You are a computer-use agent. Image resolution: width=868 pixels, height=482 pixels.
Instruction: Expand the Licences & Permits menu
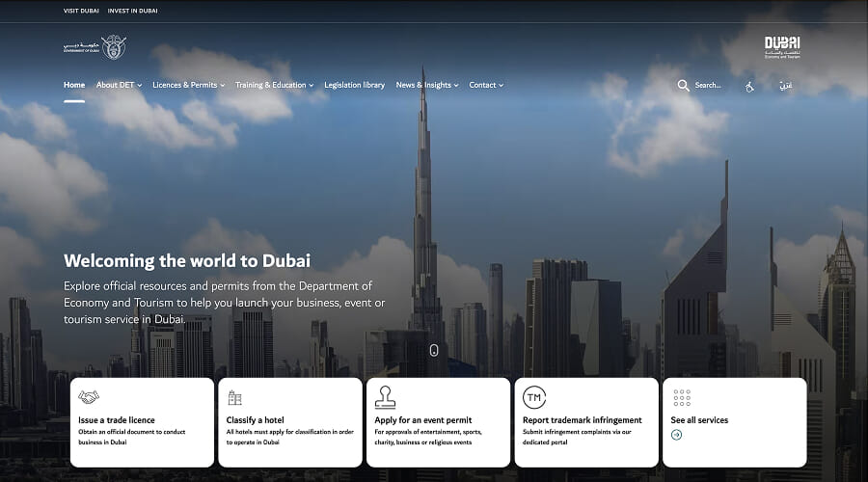click(x=189, y=85)
